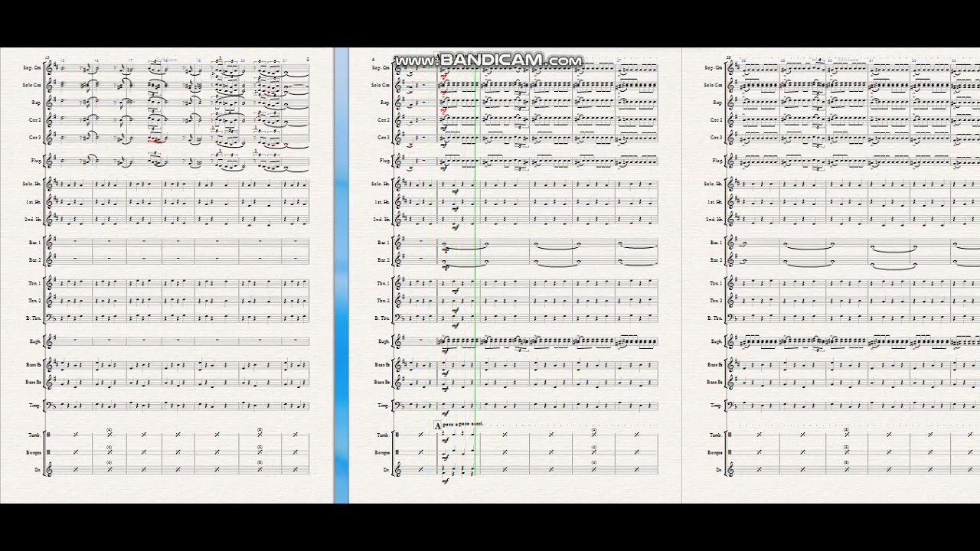
Task: Select 'Flug.' staff label on right page
Action: pyautogui.click(x=717, y=161)
